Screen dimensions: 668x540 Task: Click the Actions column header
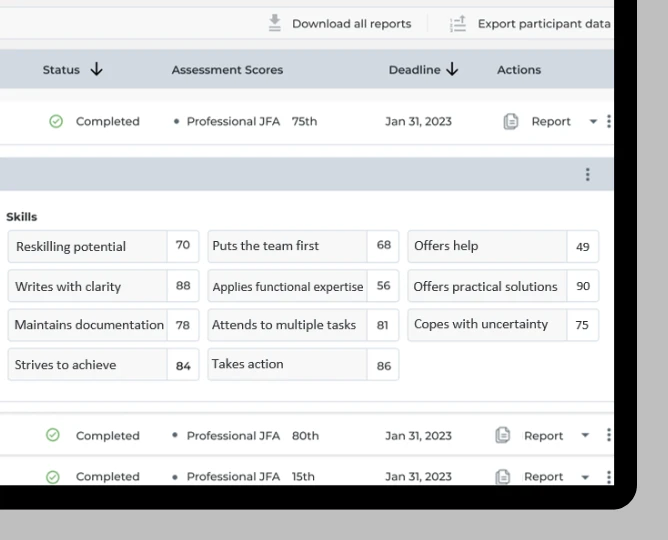point(518,70)
